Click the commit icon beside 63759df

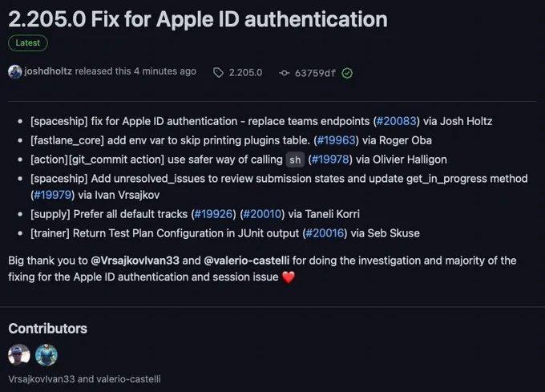[x=285, y=73]
